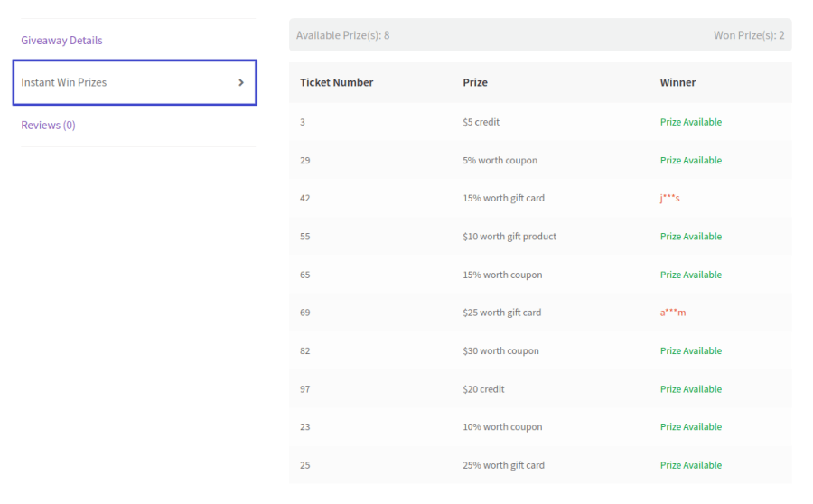Click the Prize column header
The height and width of the screenshot is (504, 813).
(475, 82)
